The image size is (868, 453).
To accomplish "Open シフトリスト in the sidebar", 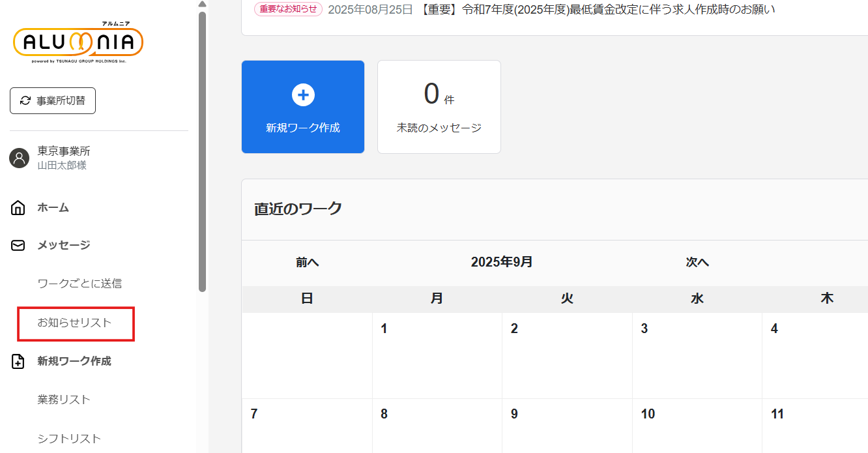I will pos(69,439).
